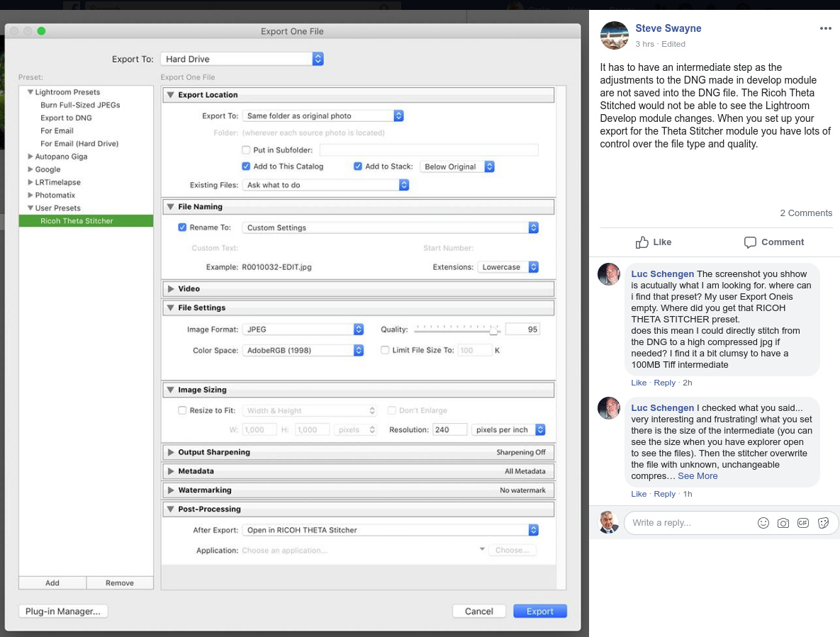840x637 pixels.
Task: Expand the Metadata section
Action: point(170,471)
